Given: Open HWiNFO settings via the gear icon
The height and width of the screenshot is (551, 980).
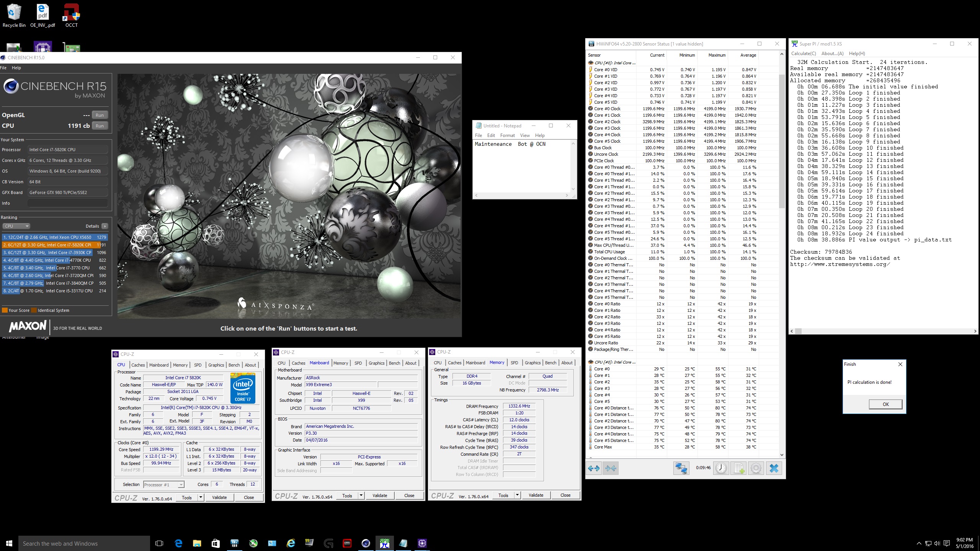Looking at the screenshot, I should coord(755,468).
